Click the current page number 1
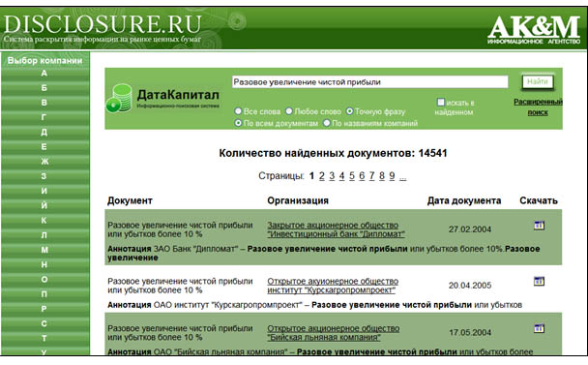Image resolution: width=588 pixels, height=365 pixels. [311, 176]
